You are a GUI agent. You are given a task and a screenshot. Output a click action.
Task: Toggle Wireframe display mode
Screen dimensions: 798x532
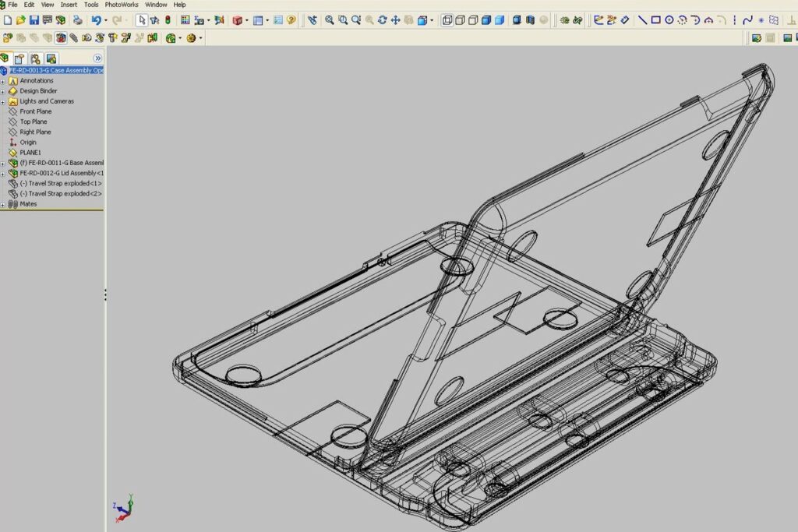pyautogui.click(x=447, y=19)
